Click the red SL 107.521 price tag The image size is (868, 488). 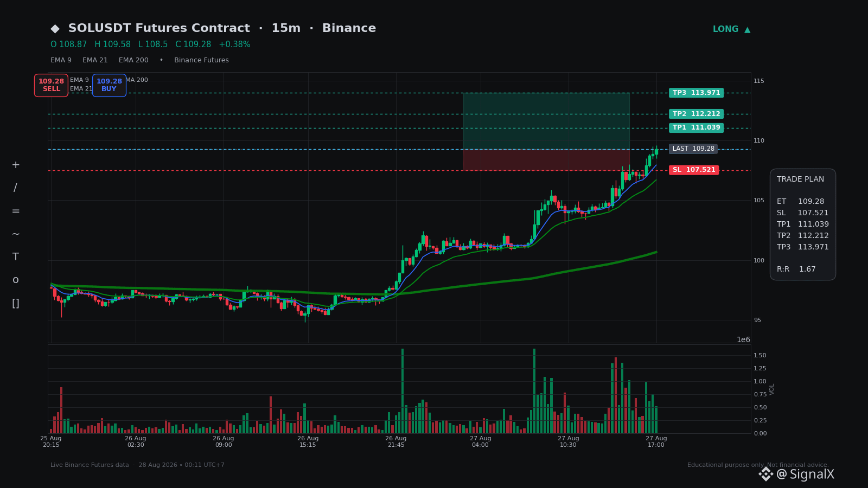[694, 170]
